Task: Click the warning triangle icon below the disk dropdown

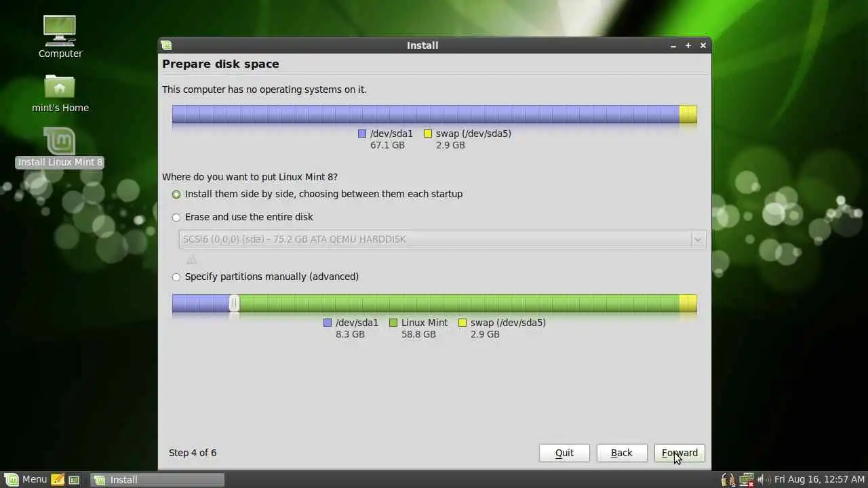Action: (x=191, y=260)
